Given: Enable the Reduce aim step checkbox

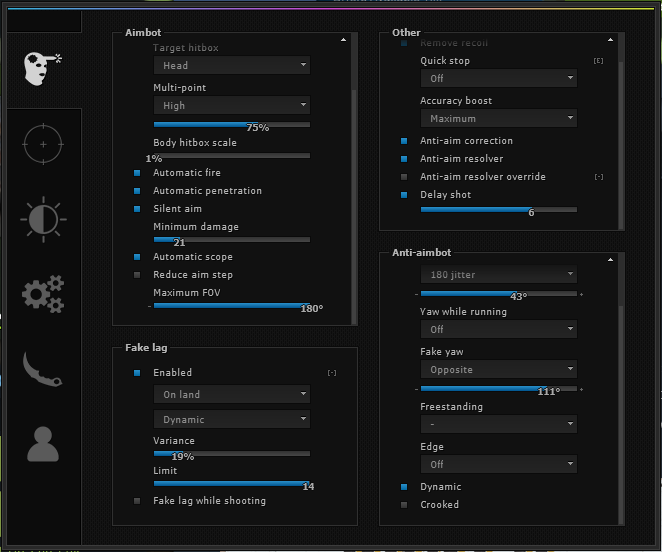Looking at the screenshot, I should point(138,275).
